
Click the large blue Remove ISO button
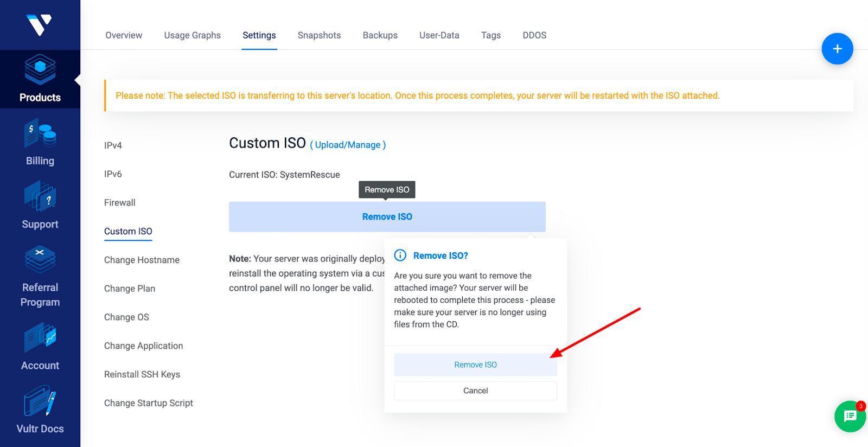(x=387, y=217)
